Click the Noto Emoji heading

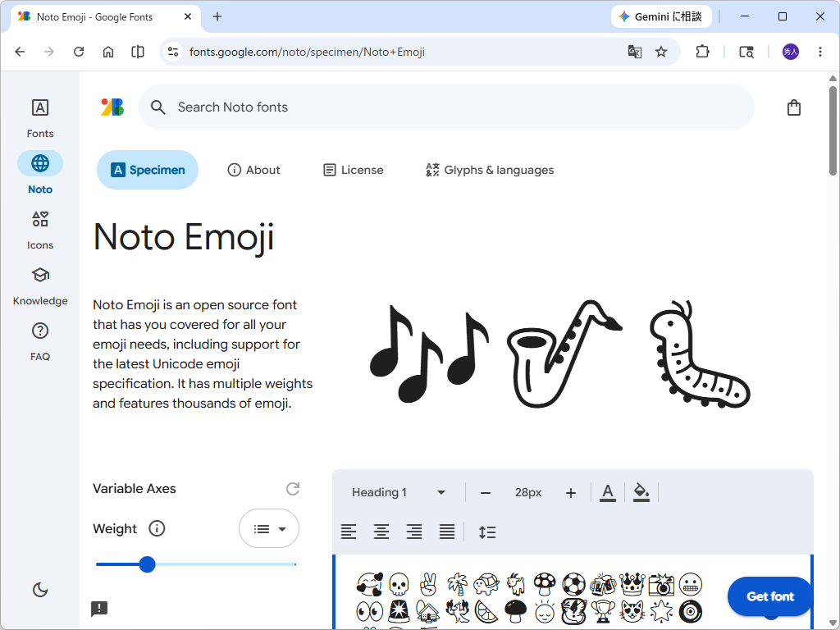point(184,237)
